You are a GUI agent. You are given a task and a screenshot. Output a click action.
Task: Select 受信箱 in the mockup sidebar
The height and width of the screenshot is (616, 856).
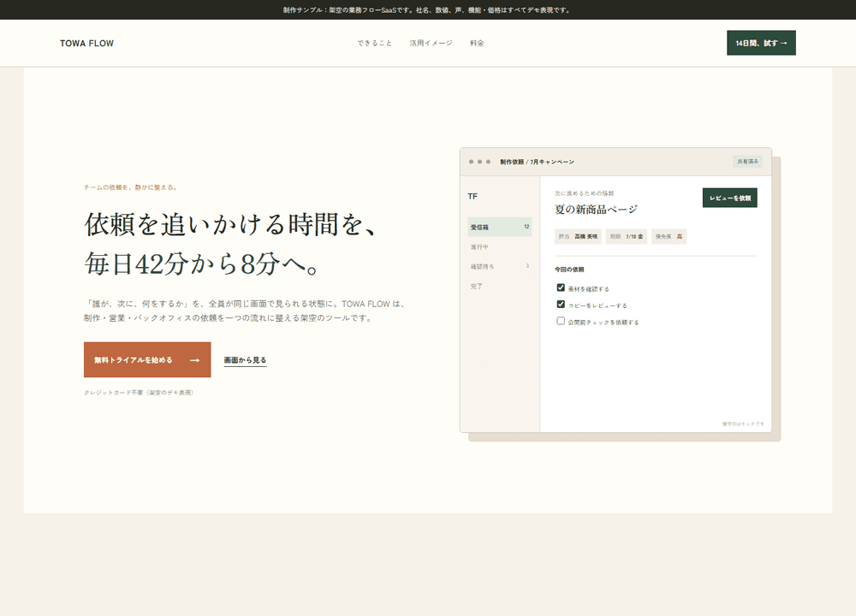[500, 227]
